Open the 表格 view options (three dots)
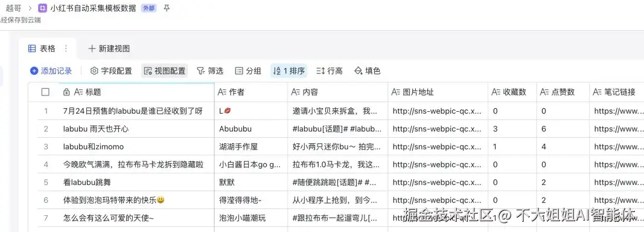Viewport: 644px width, 232px height. [66, 48]
